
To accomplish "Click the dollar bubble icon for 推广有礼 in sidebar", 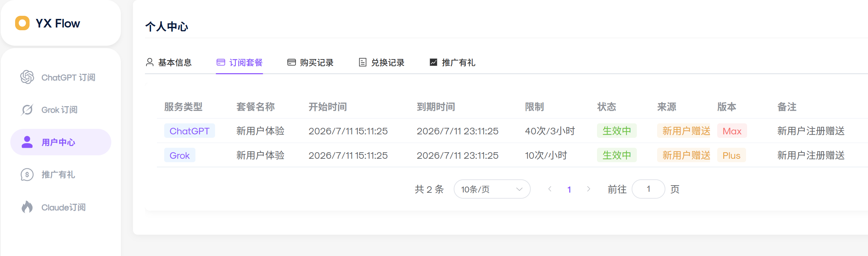I will pyautogui.click(x=27, y=175).
